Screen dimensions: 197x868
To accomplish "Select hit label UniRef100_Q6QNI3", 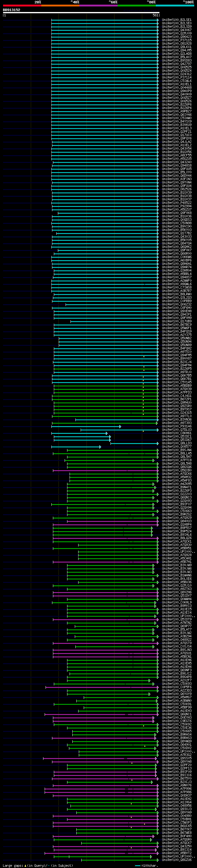I will coord(177,497).
